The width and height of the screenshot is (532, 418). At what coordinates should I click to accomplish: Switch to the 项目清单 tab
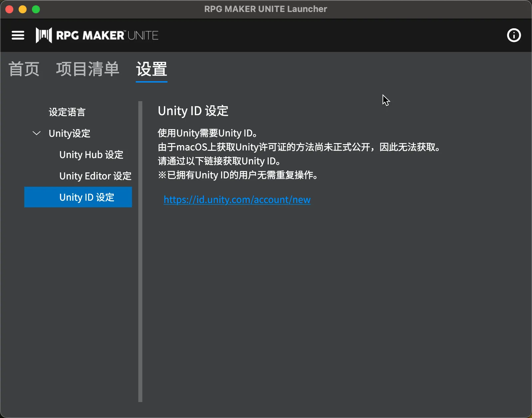pos(87,69)
